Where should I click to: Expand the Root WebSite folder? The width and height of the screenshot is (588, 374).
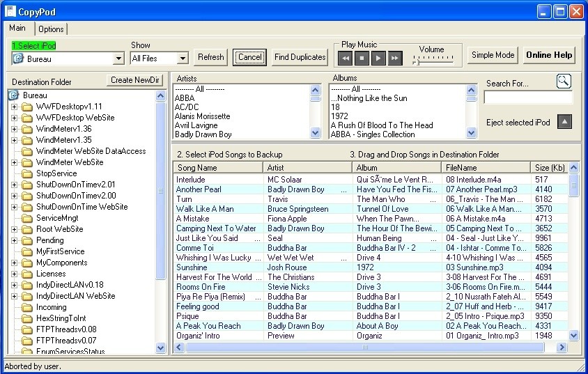coord(14,229)
